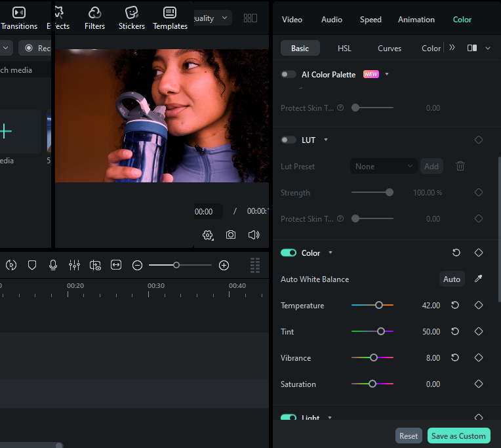Click the speed render icon in timeline toolbar
The height and width of the screenshot is (448, 501).
tap(11, 265)
